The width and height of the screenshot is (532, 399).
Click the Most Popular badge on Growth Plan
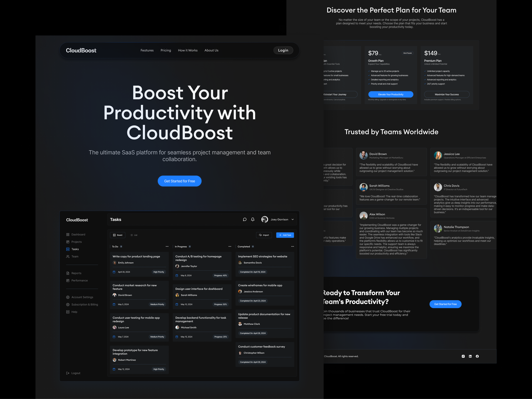point(408,53)
